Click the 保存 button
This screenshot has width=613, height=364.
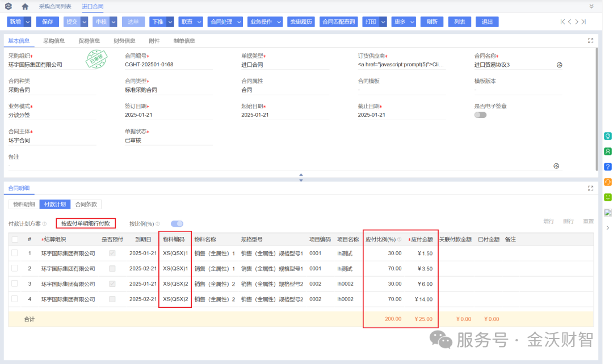47,22
